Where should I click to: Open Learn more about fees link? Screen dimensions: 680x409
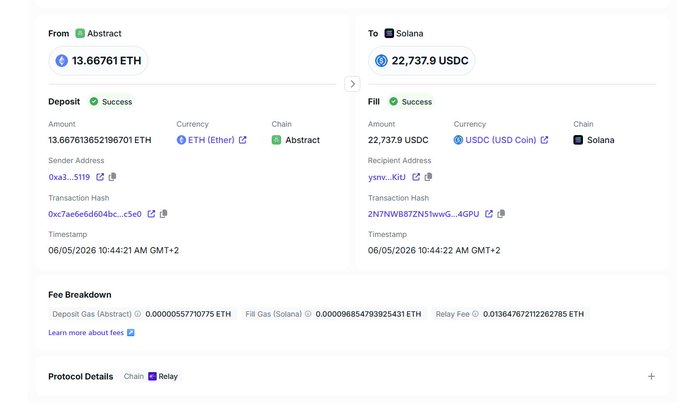point(86,333)
